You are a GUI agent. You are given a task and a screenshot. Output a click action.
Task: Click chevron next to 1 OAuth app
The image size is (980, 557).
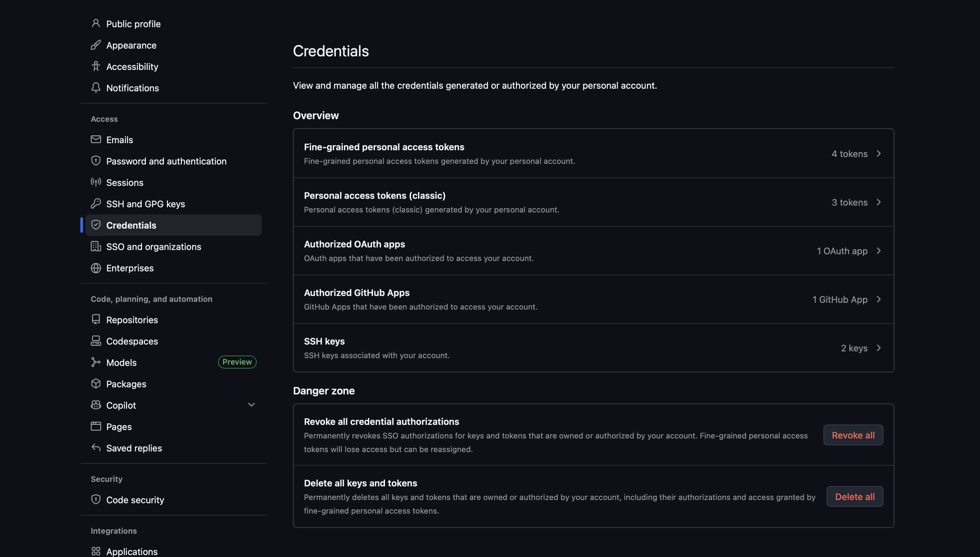point(879,251)
